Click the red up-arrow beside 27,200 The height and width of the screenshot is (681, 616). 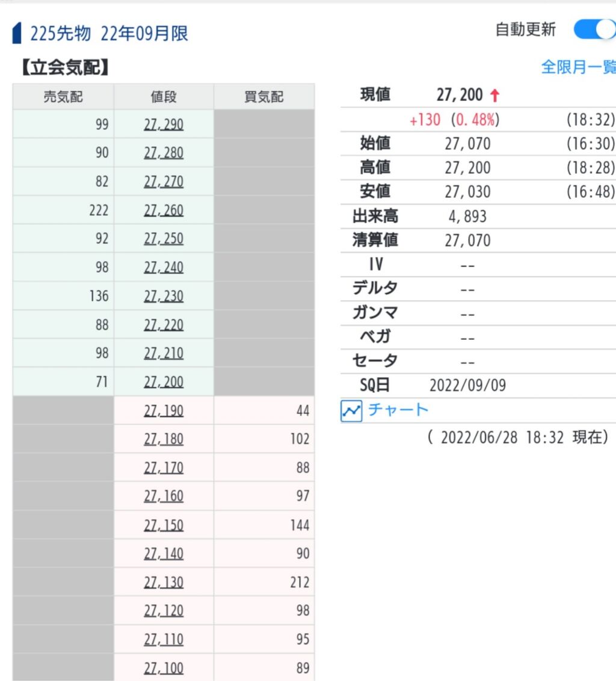(x=495, y=95)
